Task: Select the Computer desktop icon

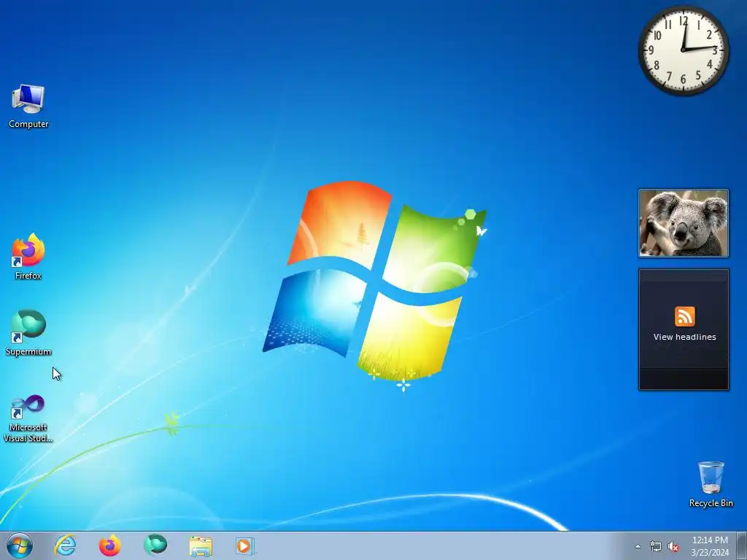Action: point(28,106)
